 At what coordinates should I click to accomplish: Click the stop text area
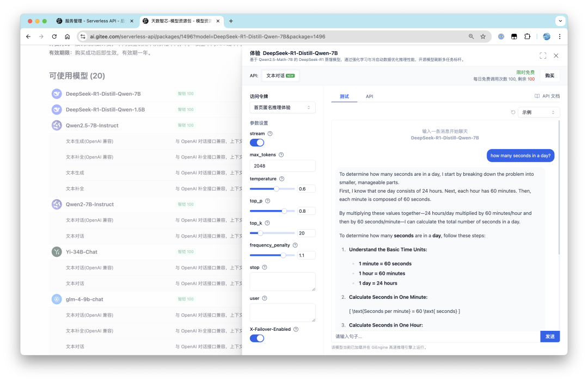click(283, 281)
